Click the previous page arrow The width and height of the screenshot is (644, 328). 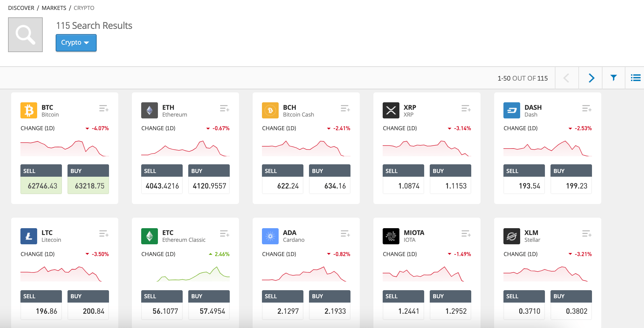click(x=566, y=78)
